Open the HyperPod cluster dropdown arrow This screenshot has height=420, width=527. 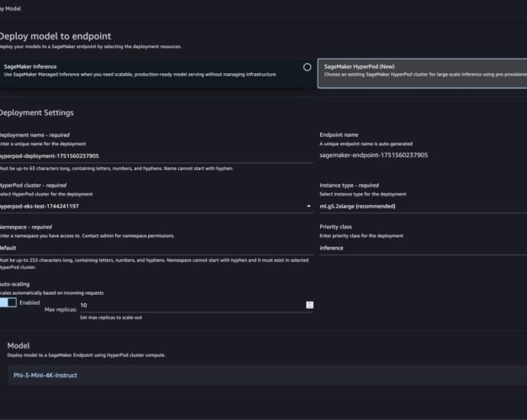point(309,206)
